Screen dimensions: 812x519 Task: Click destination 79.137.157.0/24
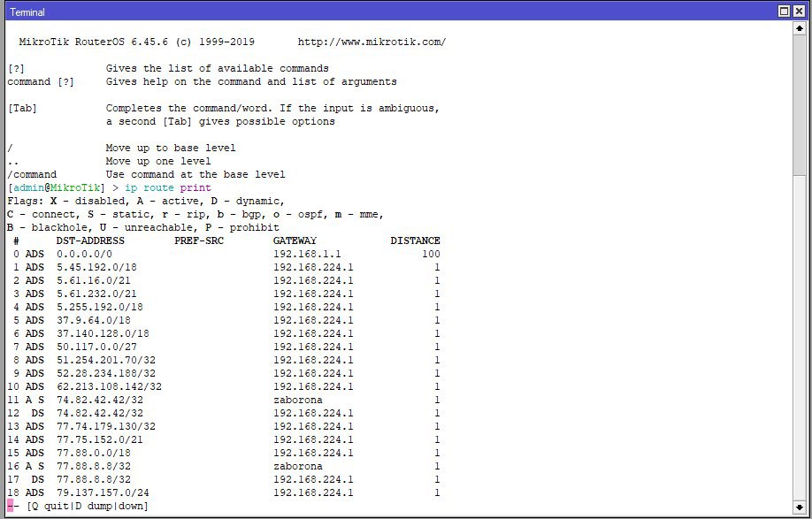[103, 492]
